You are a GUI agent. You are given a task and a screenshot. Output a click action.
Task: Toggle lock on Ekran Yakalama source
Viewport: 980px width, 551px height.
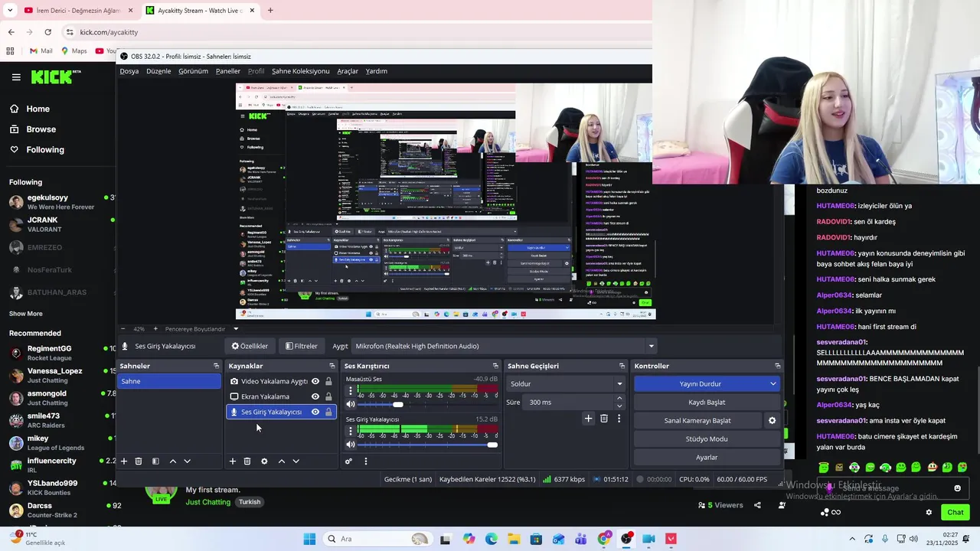click(x=328, y=396)
